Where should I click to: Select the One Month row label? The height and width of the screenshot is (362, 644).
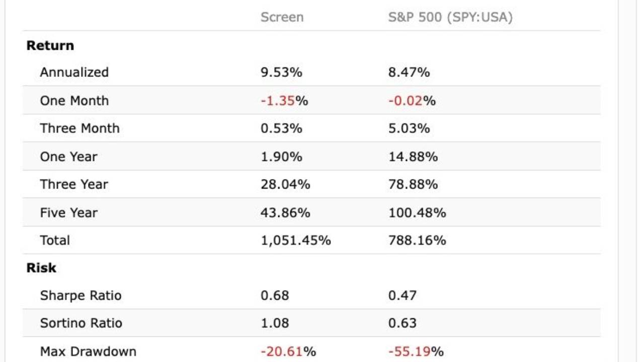pyautogui.click(x=74, y=101)
